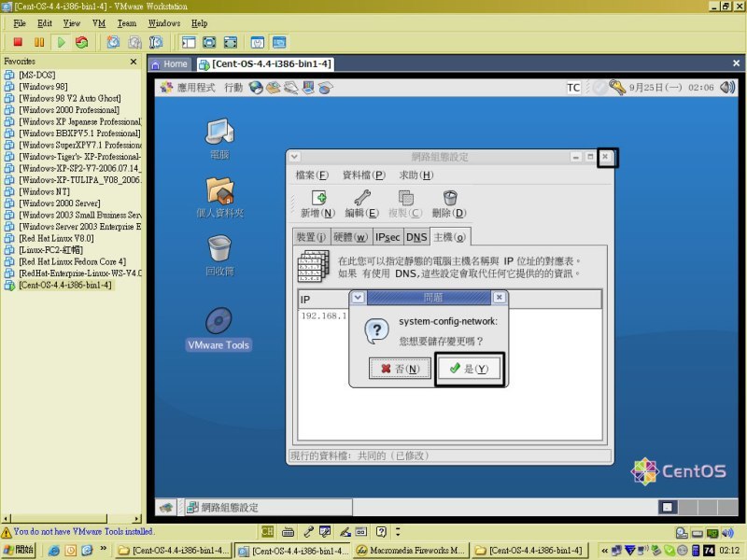Screen dimensions: 747x560
Task: Switch to the 裝置(i) devices tab
Action: [x=312, y=237]
